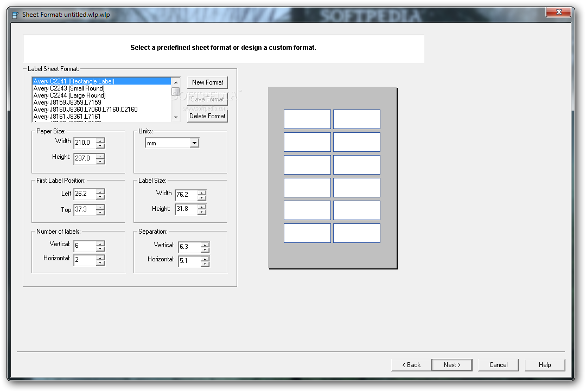Decrease Paper Size Width value

[100, 146]
